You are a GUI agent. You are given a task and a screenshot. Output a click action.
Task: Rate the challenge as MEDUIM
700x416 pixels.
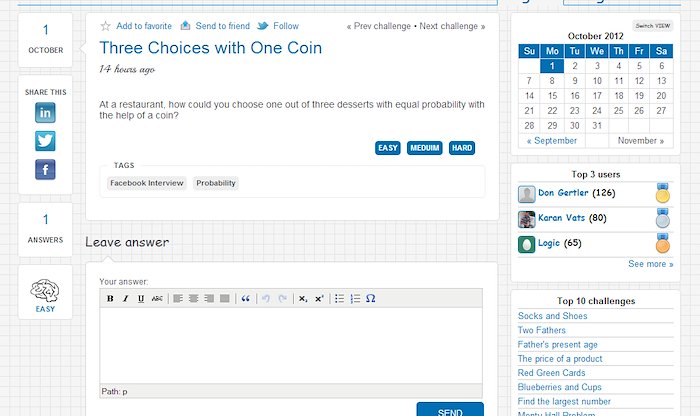pos(425,148)
